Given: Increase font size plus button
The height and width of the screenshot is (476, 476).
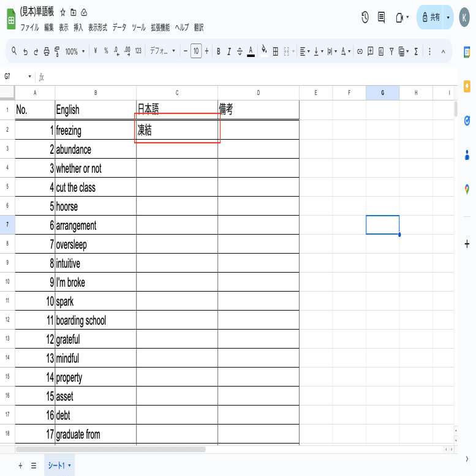Looking at the screenshot, I should point(206,51).
